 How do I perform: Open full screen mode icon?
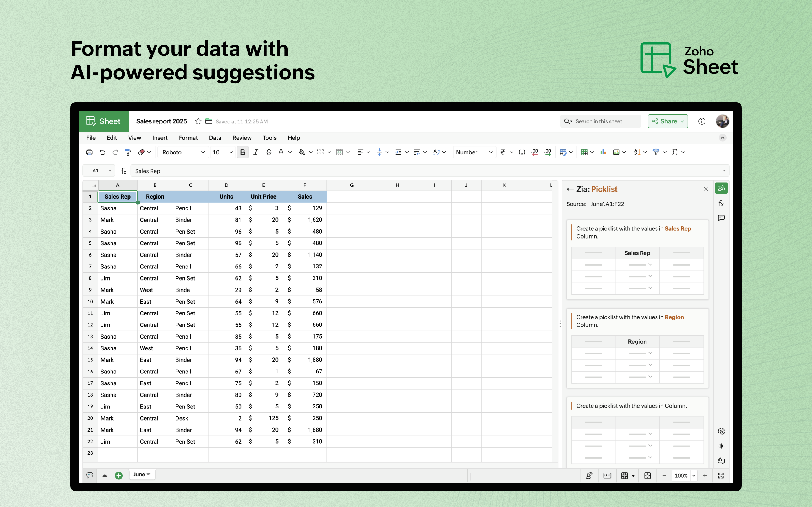[721, 475]
